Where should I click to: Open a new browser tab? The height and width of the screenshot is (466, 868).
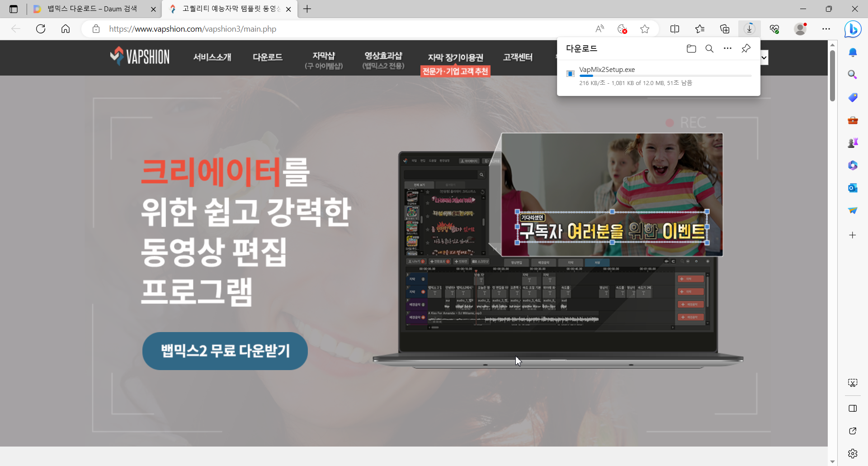click(x=307, y=9)
